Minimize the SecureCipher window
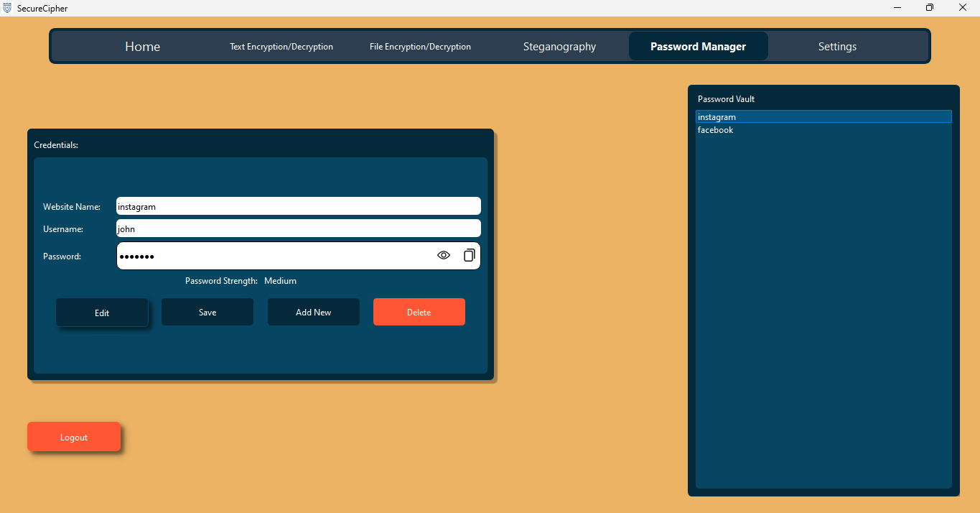The height and width of the screenshot is (513, 980). (897, 8)
